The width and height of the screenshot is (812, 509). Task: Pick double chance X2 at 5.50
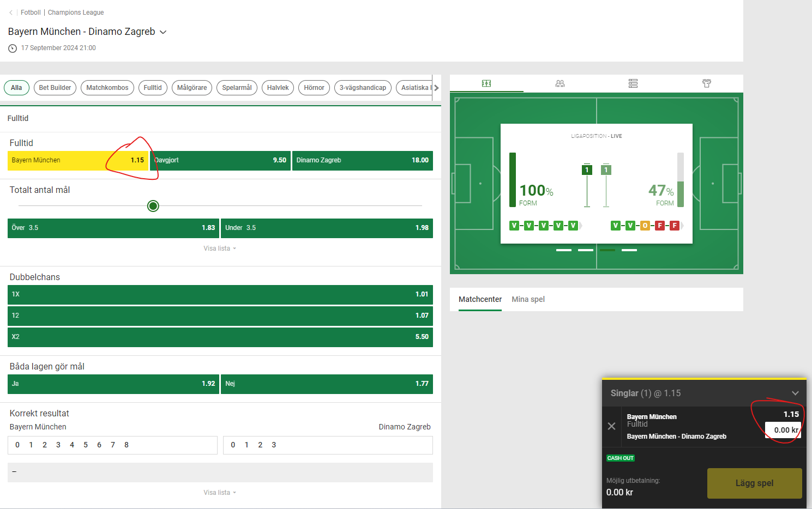220,337
